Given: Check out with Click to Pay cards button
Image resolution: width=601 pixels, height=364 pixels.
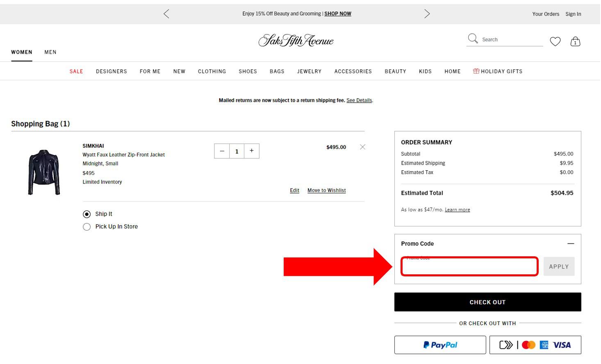Looking at the screenshot, I should click(x=535, y=345).
